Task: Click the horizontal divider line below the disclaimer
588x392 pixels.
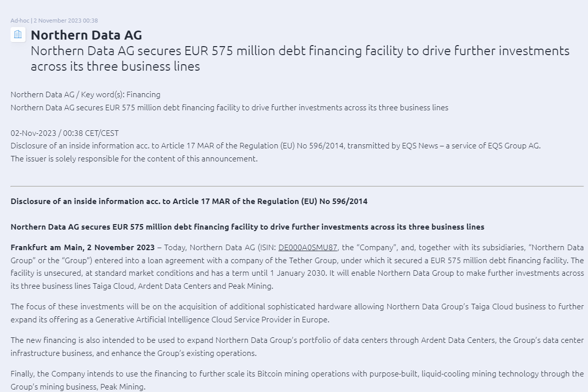Action: pos(297,186)
